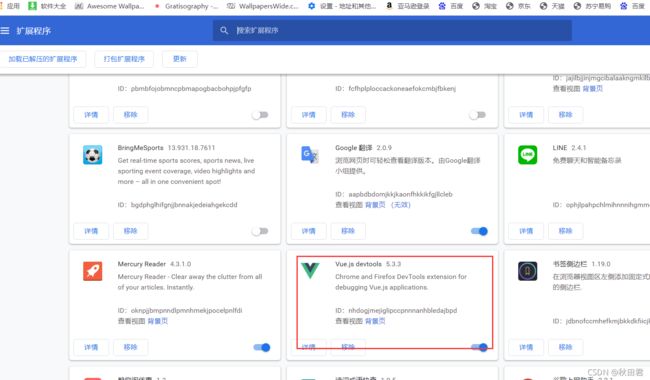This screenshot has height=380, width=650.
Task: Open the 软件大全 bookmark
Action: 47,6
